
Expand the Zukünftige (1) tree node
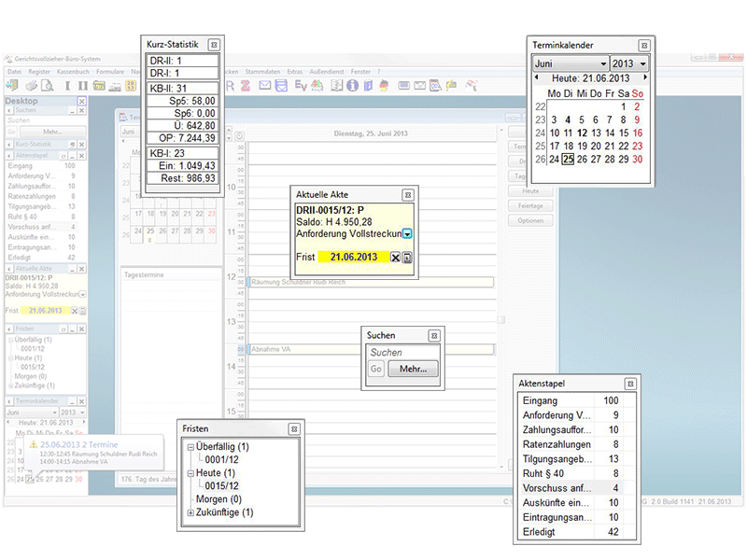pos(190,512)
